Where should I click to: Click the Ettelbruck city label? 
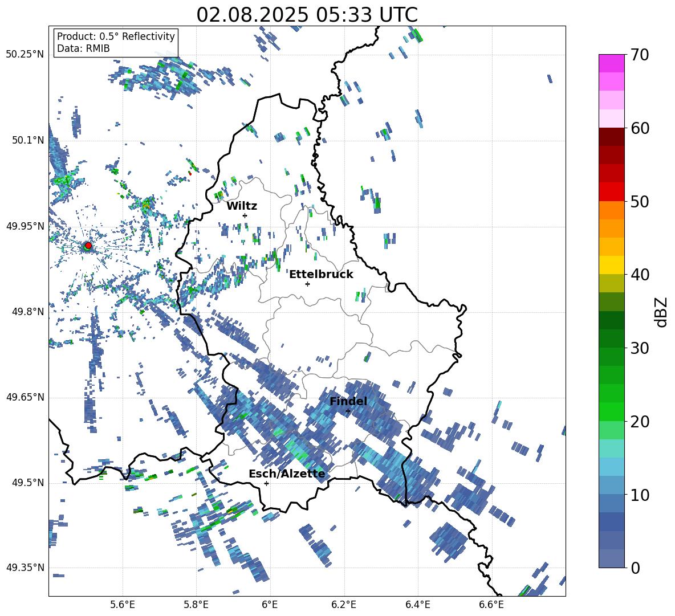click(321, 275)
